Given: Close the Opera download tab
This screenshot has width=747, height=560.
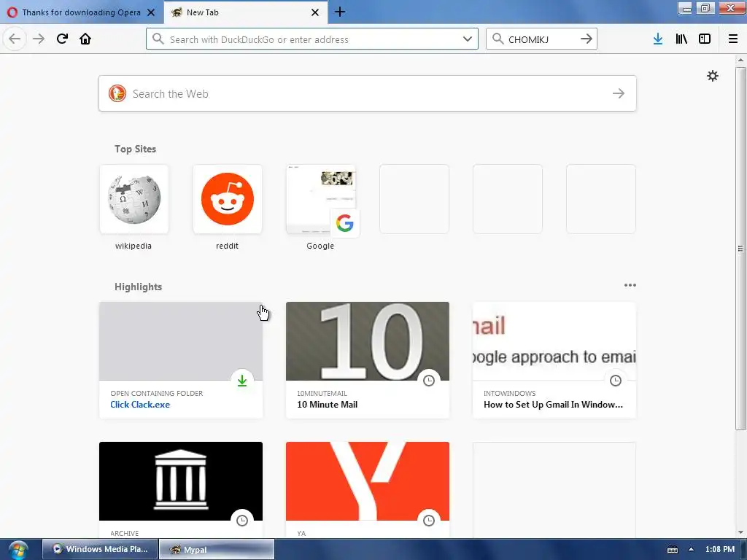Looking at the screenshot, I should point(151,12).
